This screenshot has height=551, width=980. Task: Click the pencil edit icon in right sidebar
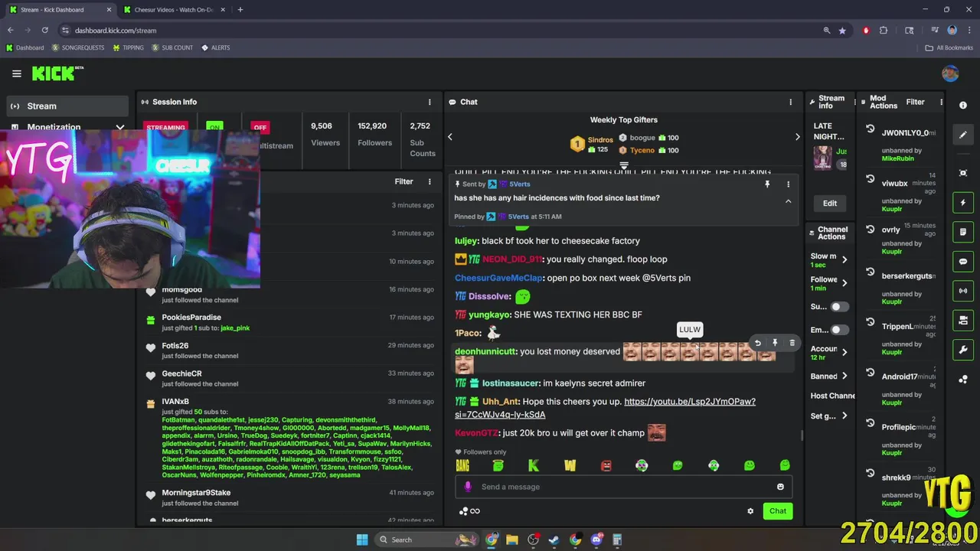point(963,135)
